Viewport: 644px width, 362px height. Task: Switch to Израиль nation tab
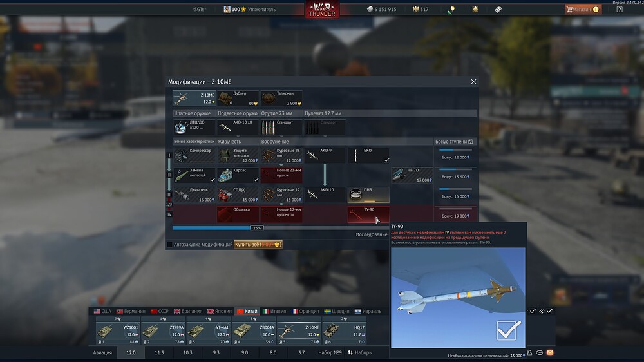(x=368, y=311)
